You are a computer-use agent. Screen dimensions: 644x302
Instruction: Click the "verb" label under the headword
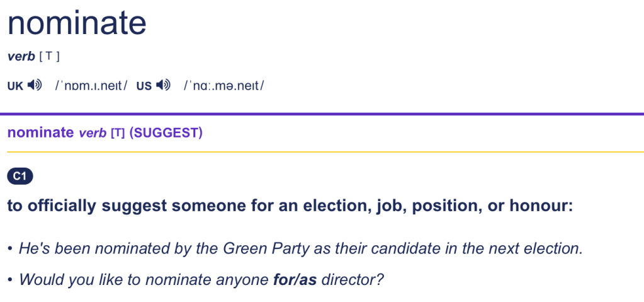(x=21, y=57)
